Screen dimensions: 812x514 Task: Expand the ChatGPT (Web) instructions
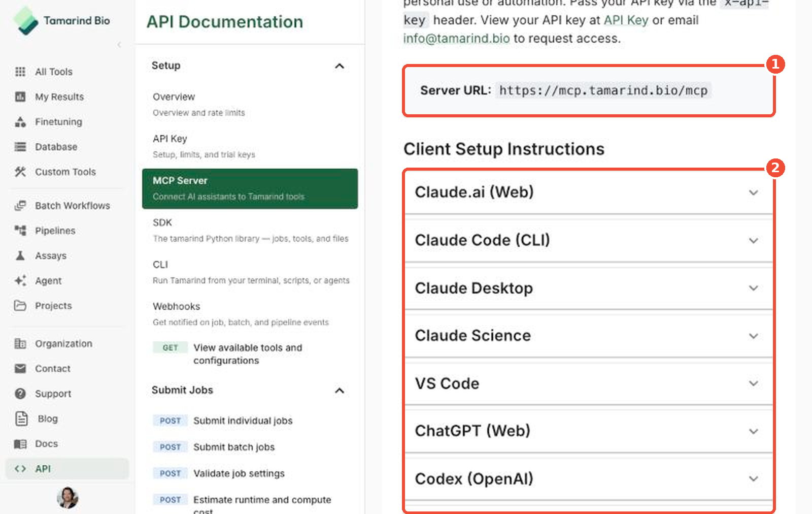point(589,431)
